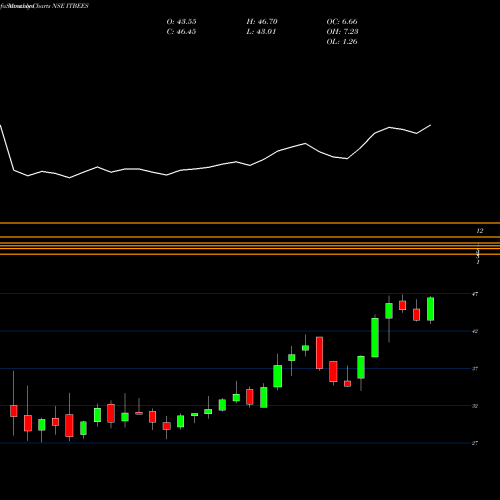Viewport: 500px width, 500px height.
Task: Click the 42 price axis label
Action: point(475,331)
